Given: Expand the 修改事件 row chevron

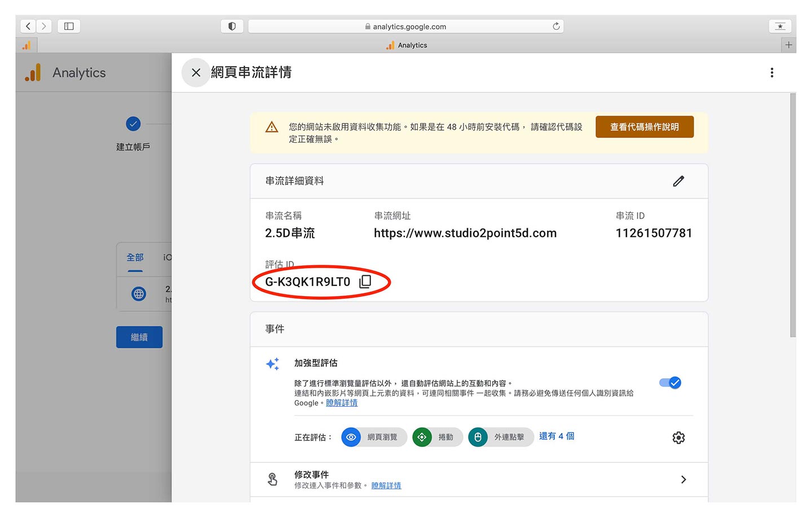Looking at the screenshot, I should pyautogui.click(x=683, y=479).
